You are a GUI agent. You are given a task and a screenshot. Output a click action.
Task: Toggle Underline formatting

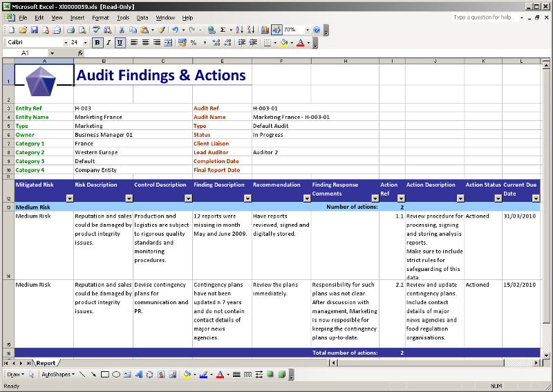tap(120, 43)
